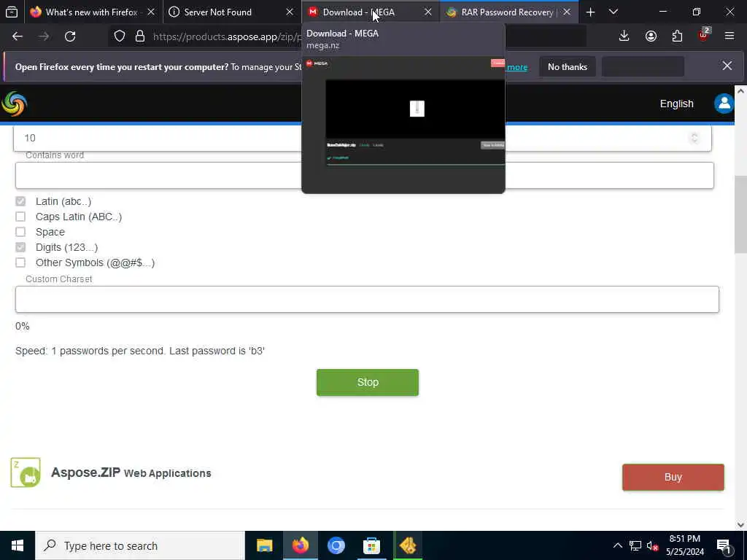View site security padlock info
Image resolution: width=747 pixels, height=560 pixels.
click(140, 36)
